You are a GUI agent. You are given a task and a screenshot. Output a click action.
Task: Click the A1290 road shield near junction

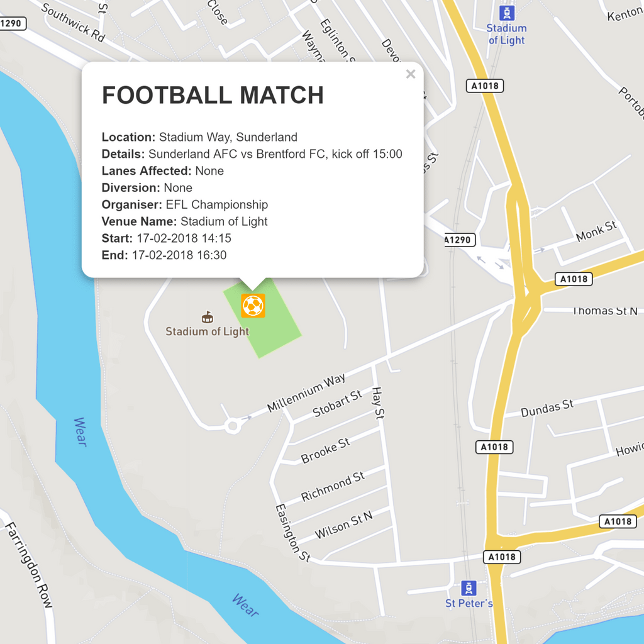click(x=460, y=240)
